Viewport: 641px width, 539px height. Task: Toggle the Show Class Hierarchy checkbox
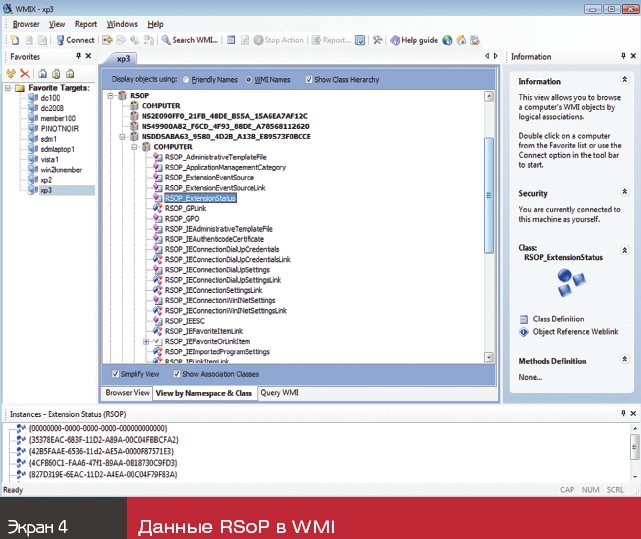tap(308, 78)
